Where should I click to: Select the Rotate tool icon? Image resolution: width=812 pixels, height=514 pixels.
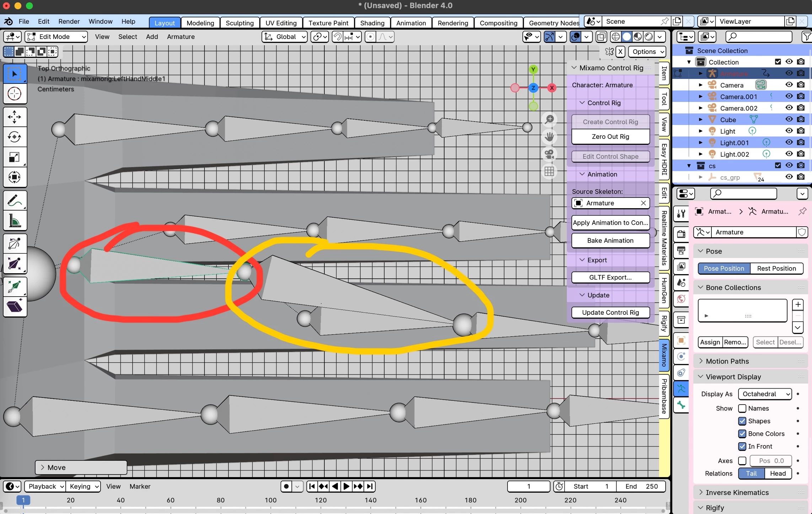click(15, 137)
